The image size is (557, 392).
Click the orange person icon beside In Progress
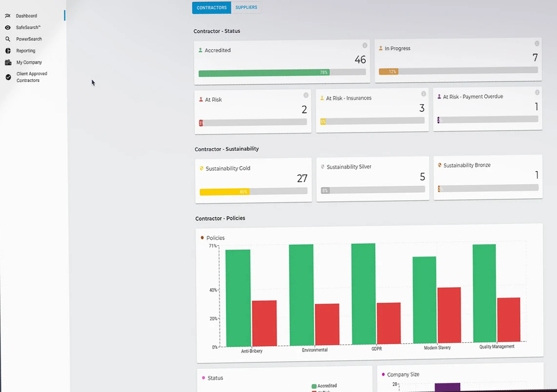(381, 48)
